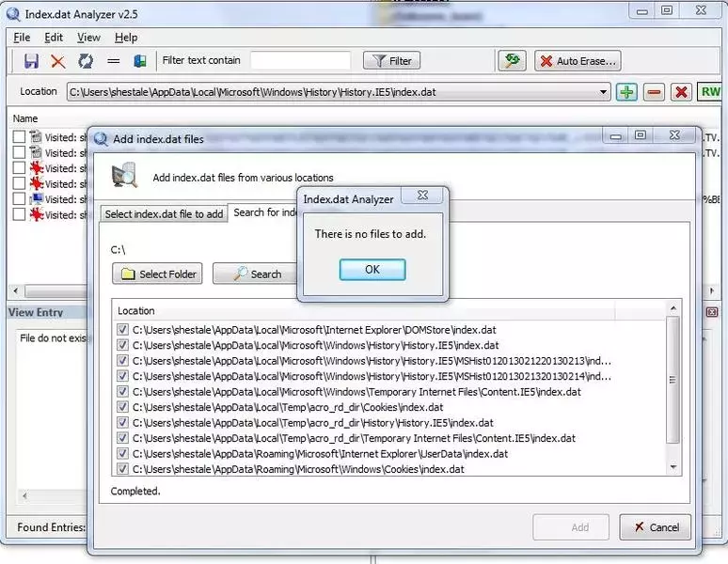Uncheck Internet Explorer\UserData\index.dat checkbox

[122, 454]
